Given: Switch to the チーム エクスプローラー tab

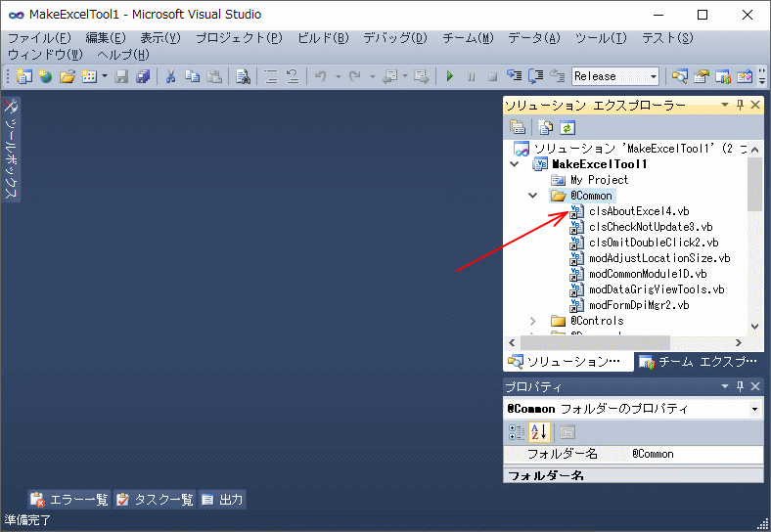Looking at the screenshot, I should [699, 362].
